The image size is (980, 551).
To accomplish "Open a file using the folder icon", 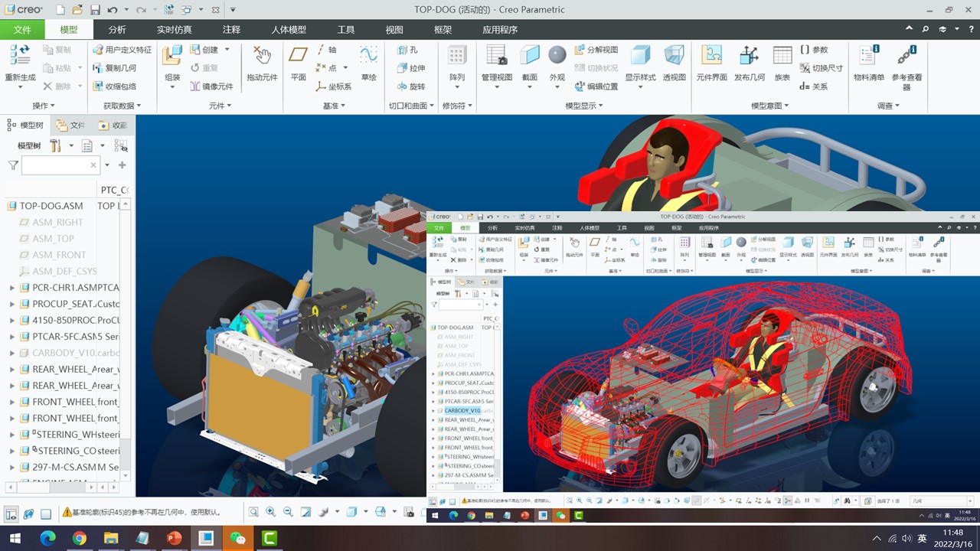I will click(77, 10).
